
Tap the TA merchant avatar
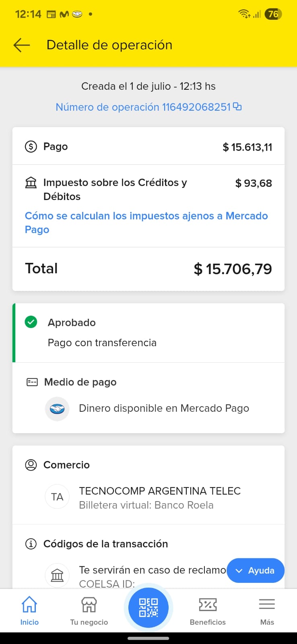[x=57, y=497]
